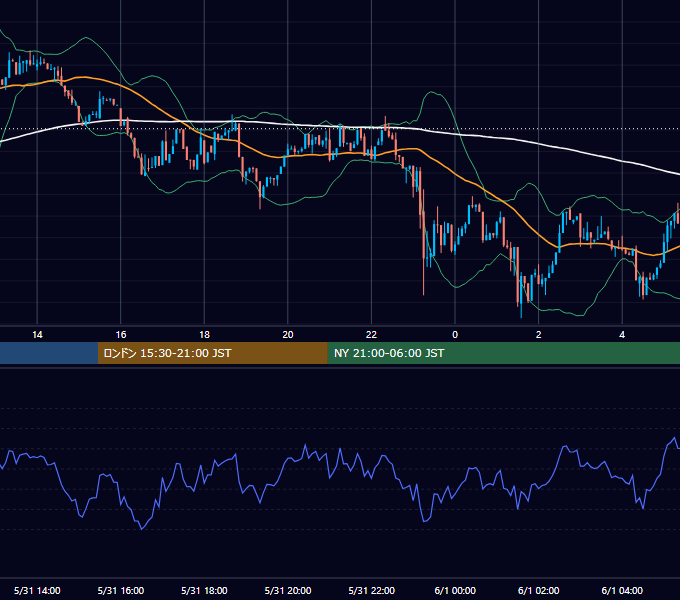Click the 18 hour axis label

pyautogui.click(x=204, y=335)
